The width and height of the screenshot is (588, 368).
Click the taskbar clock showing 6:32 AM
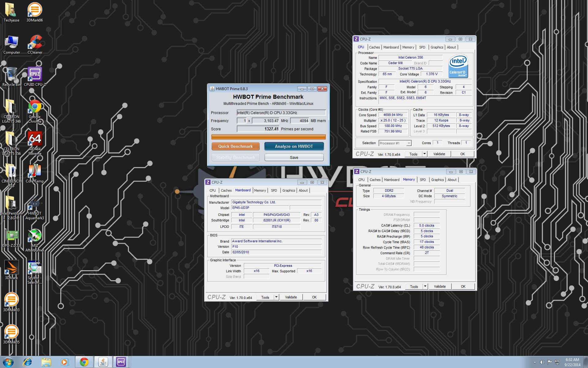point(572,362)
